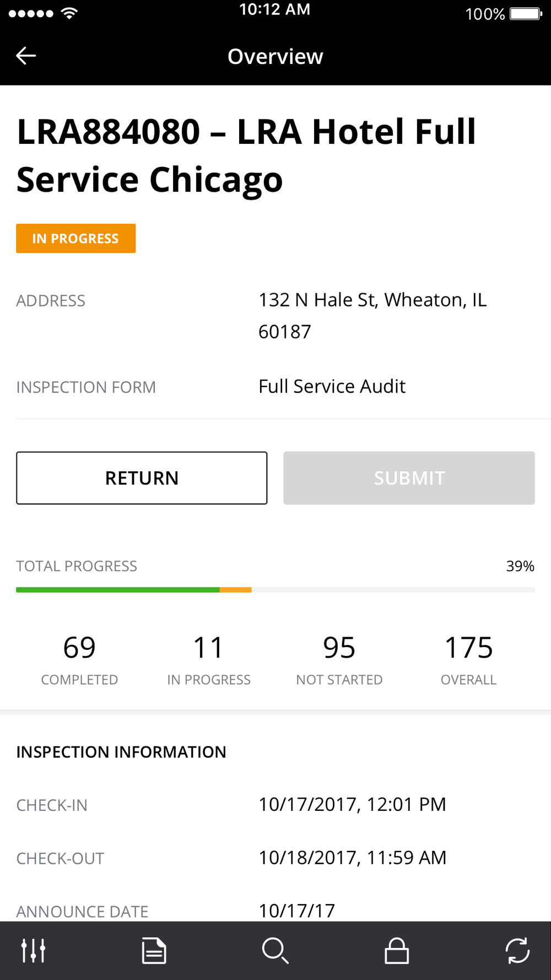Tap the Check-Out date value
The image size is (551, 980).
353,858
